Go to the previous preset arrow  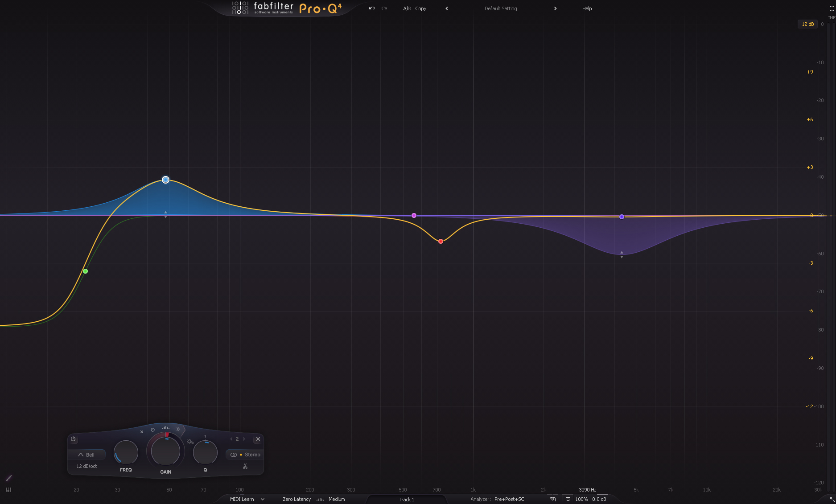coord(447,8)
